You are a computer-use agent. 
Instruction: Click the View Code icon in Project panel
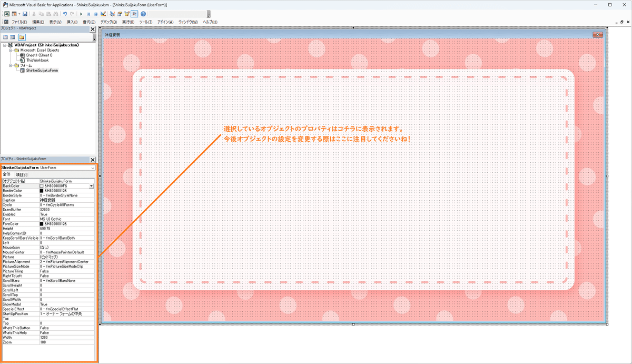pos(5,37)
